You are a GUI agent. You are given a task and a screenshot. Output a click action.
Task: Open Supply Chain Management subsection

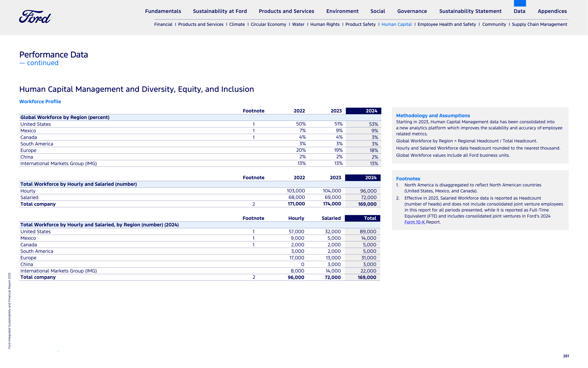tap(539, 24)
